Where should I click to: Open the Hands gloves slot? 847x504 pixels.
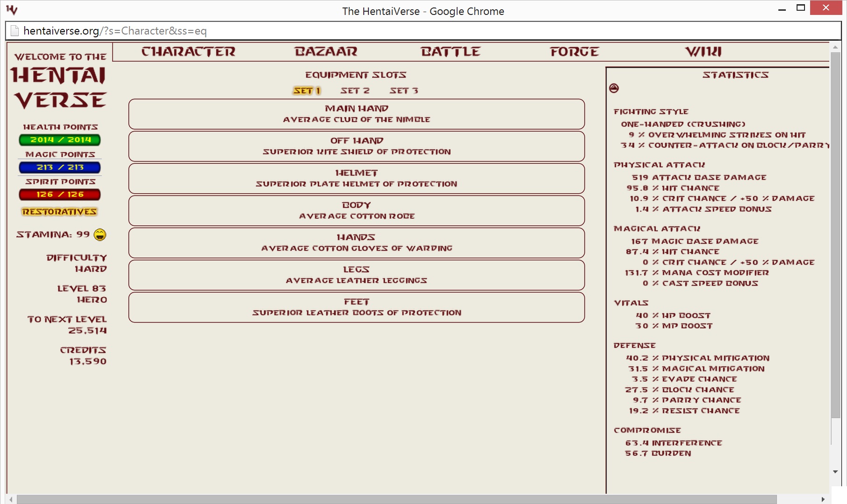(357, 243)
